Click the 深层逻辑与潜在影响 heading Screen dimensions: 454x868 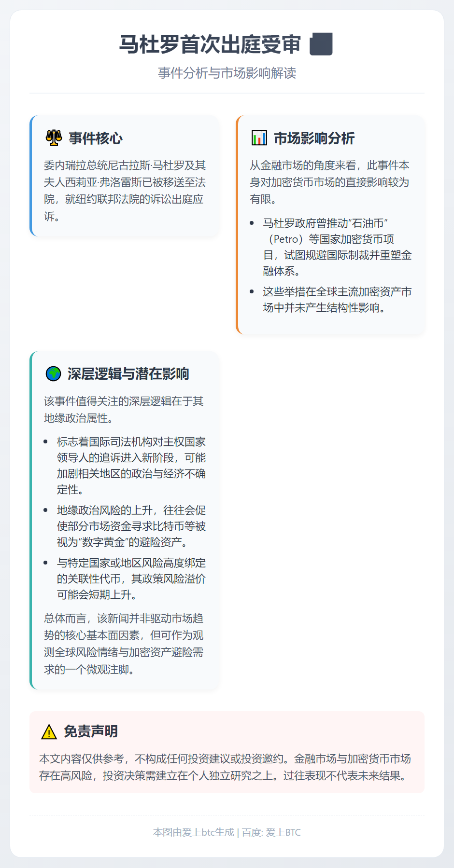click(128, 374)
